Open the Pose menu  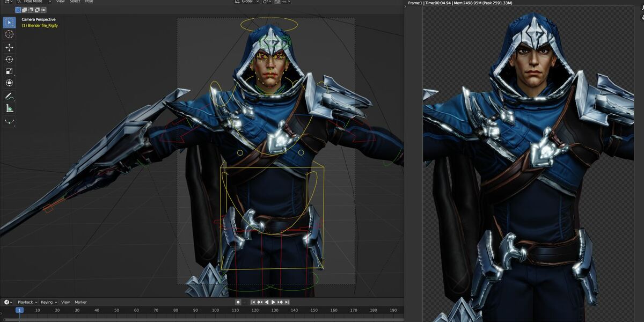tap(89, 2)
